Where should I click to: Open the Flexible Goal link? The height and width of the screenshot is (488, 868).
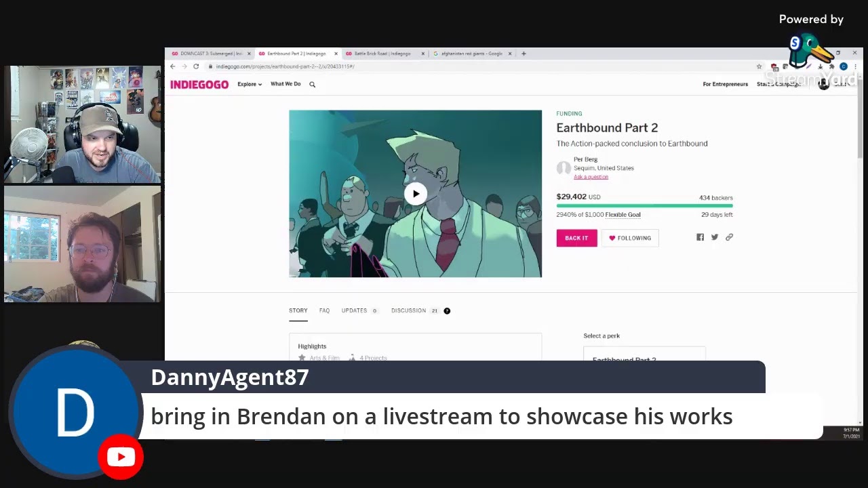tap(623, 215)
